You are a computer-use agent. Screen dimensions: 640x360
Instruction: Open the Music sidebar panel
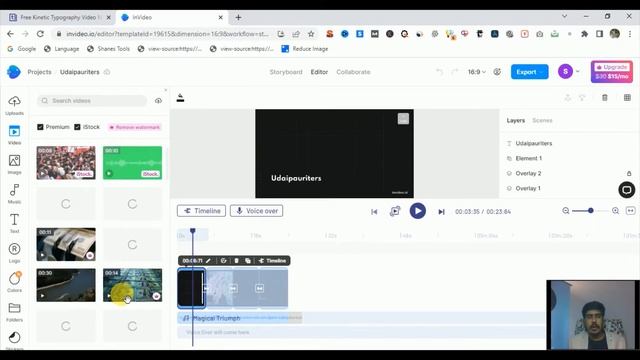[x=14, y=193]
